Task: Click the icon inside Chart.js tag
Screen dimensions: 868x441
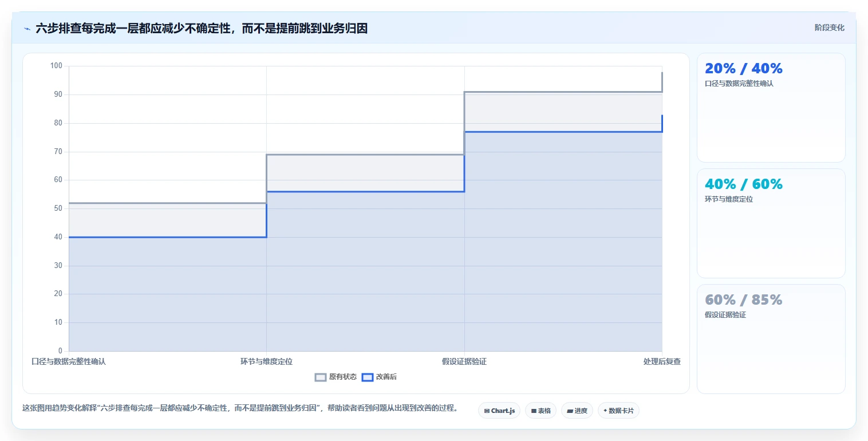Action: (x=487, y=411)
